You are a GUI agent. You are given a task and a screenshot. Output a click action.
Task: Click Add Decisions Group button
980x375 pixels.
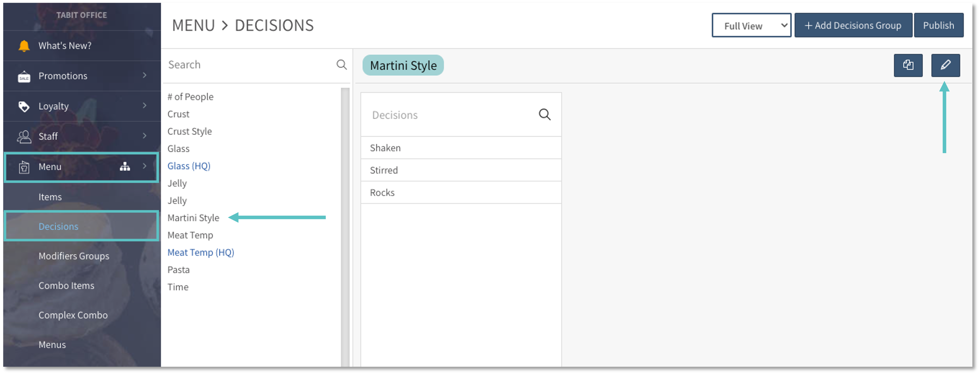[852, 25]
